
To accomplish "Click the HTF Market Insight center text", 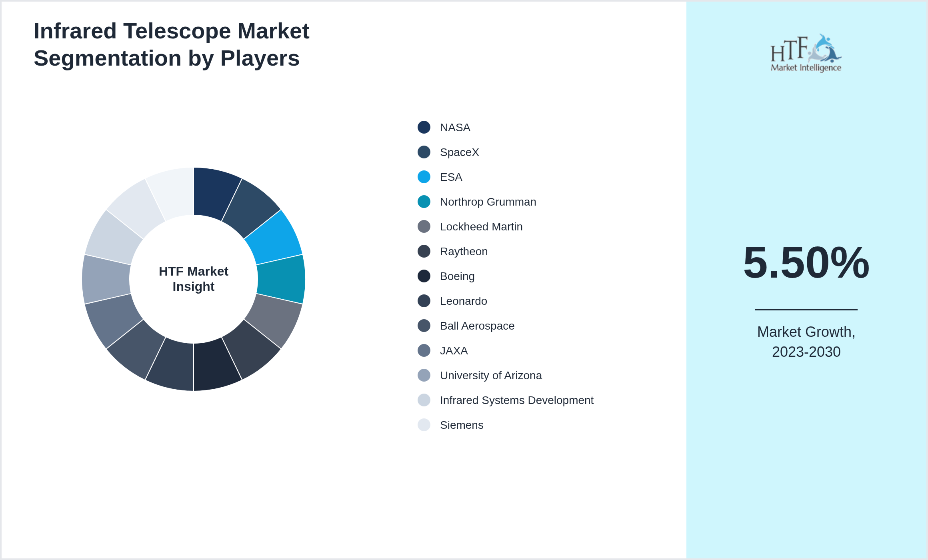I will point(194,279).
